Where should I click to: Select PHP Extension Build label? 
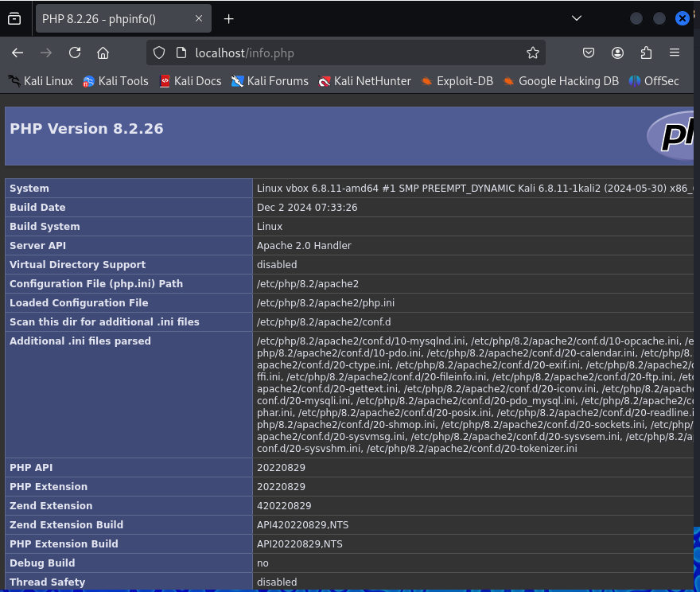pyautogui.click(x=64, y=544)
